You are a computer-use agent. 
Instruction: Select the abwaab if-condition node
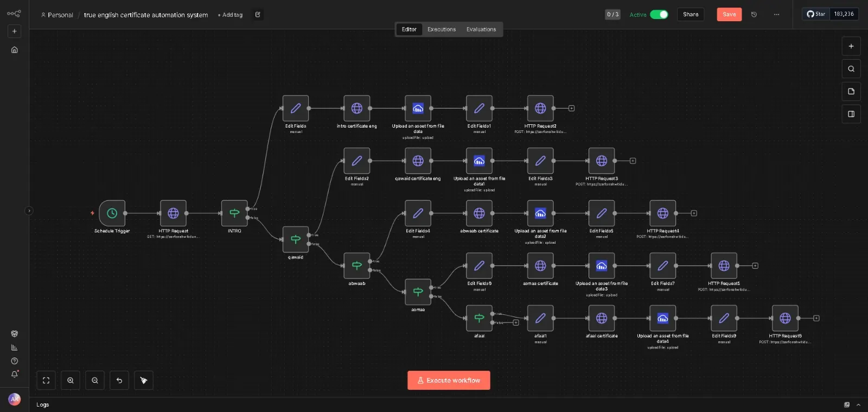(x=357, y=265)
